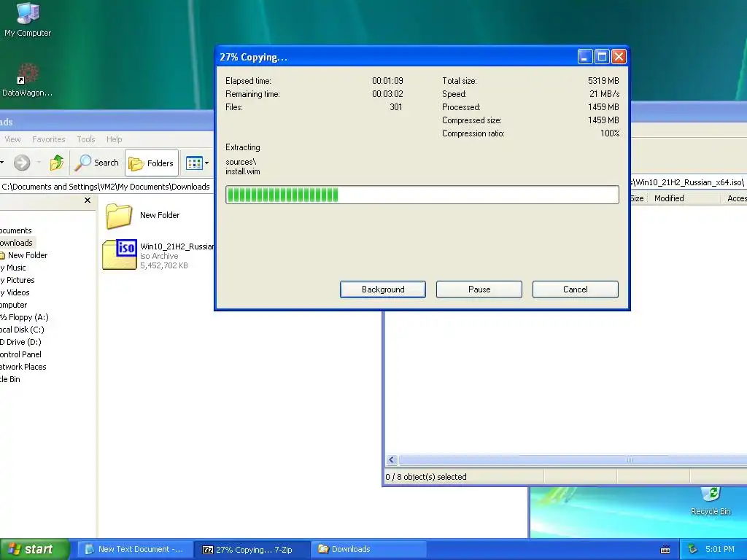Close the 27% Copying dialog
The image size is (747, 560).
pyautogui.click(x=619, y=57)
